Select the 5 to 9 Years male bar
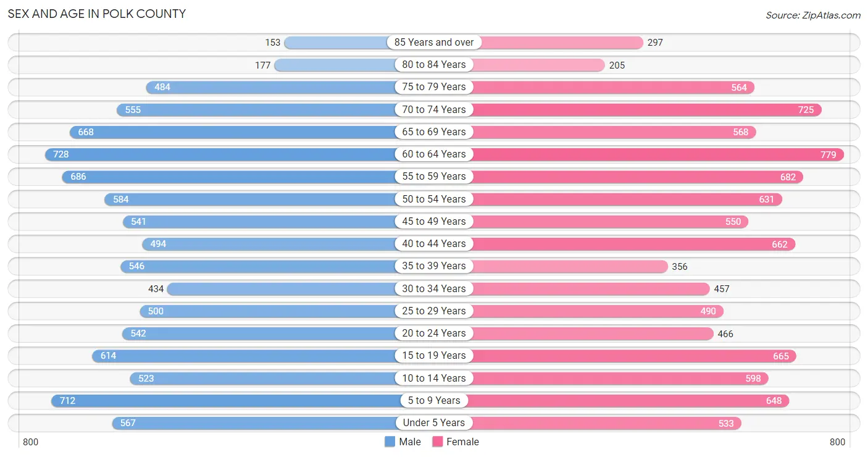This screenshot has width=868, height=457. point(243,401)
